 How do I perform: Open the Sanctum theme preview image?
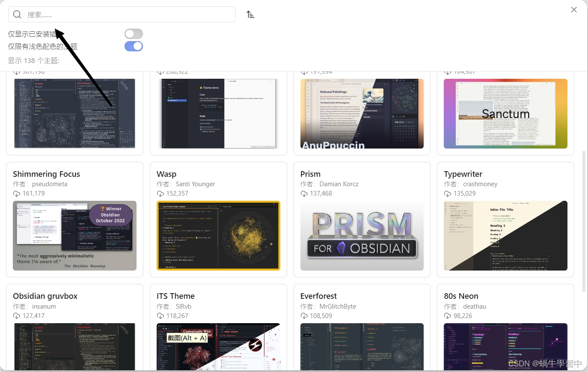tap(505, 113)
